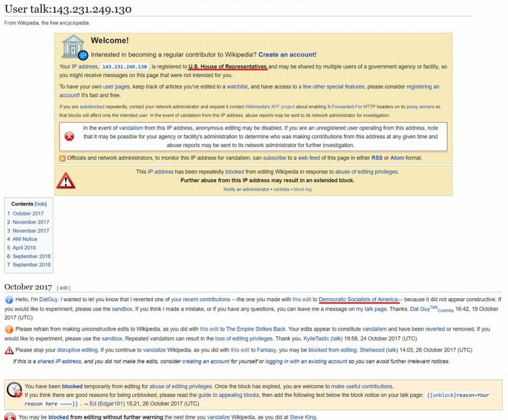Image resolution: width=508 pixels, height=420 pixels.
Task: Click the red stop icon beside the Steve King warning
Action: [10, 417]
